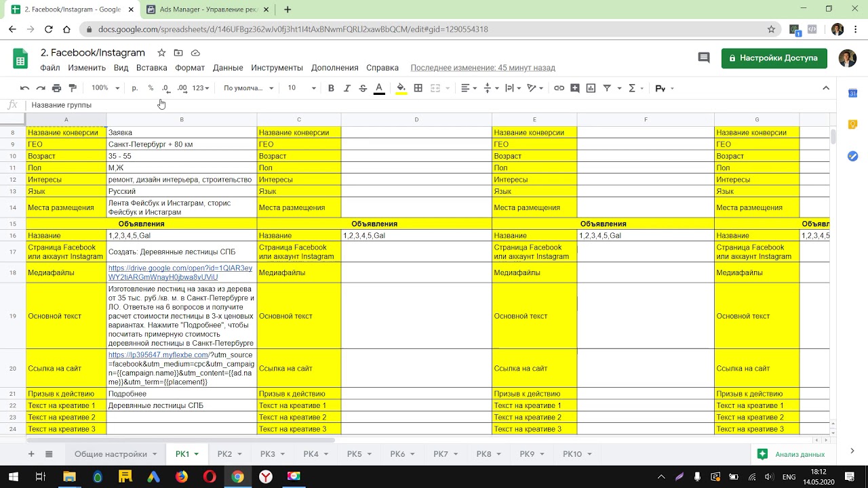Toggle strikethrough formatting

(x=363, y=88)
